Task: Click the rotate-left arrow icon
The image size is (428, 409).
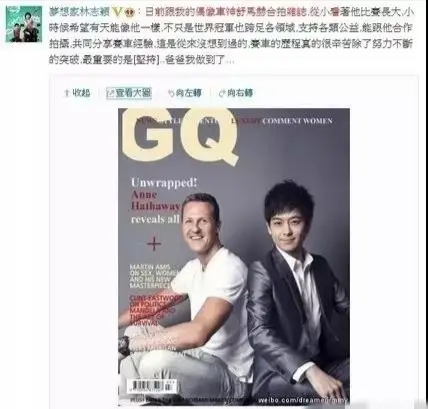Action: tap(171, 93)
